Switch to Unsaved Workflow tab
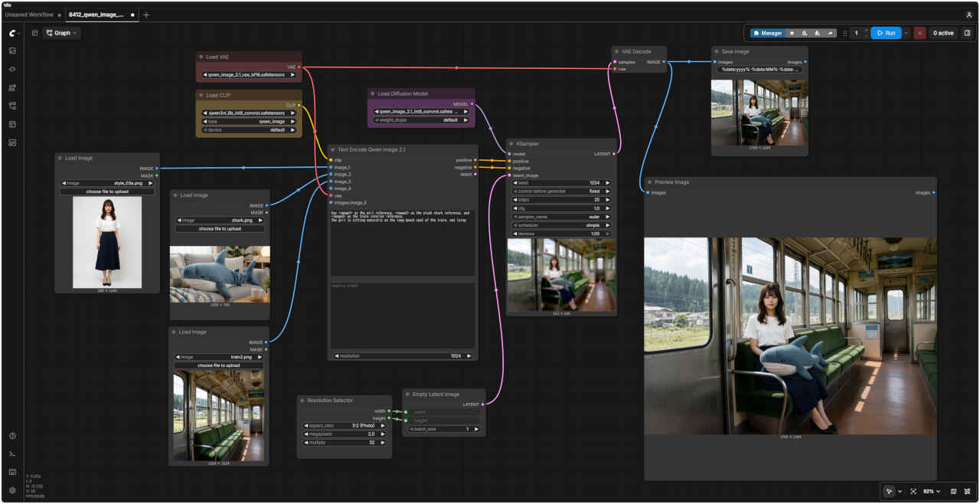The height and width of the screenshot is (504, 980). 28,15
